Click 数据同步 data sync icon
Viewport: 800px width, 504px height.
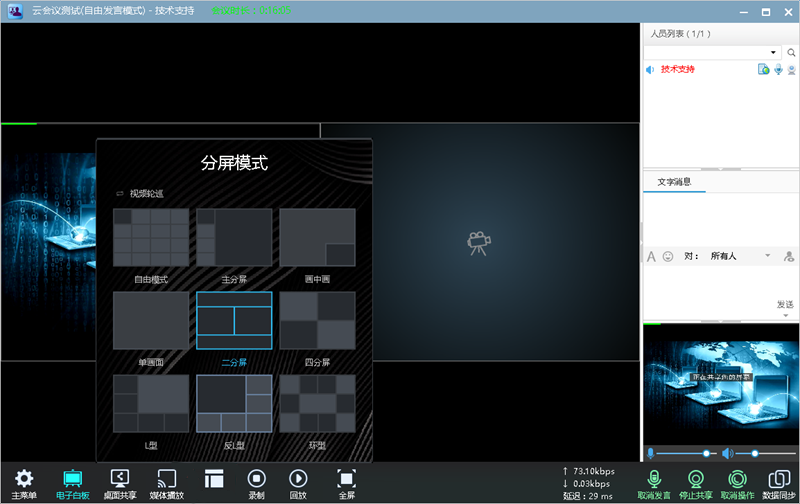[778, 482]
